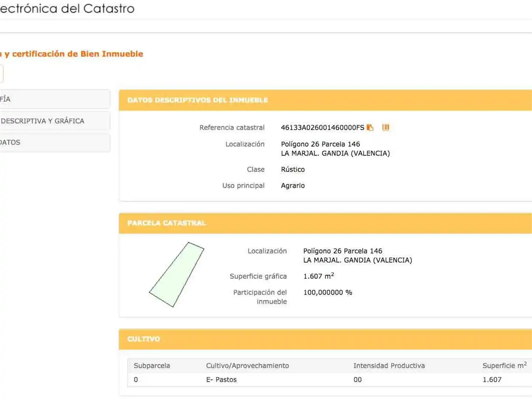Click the Subparcela column header
Image resolution: width=532 pixels, height=399 pixels.
(x=152, y=365)
